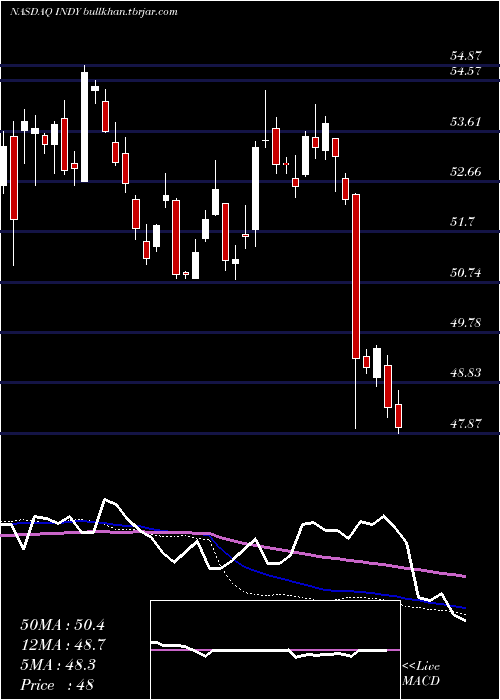Select the 51.7 price level label
Image resolution: width=500 pixels, height=700 pixels.
[x=462, y=221]
